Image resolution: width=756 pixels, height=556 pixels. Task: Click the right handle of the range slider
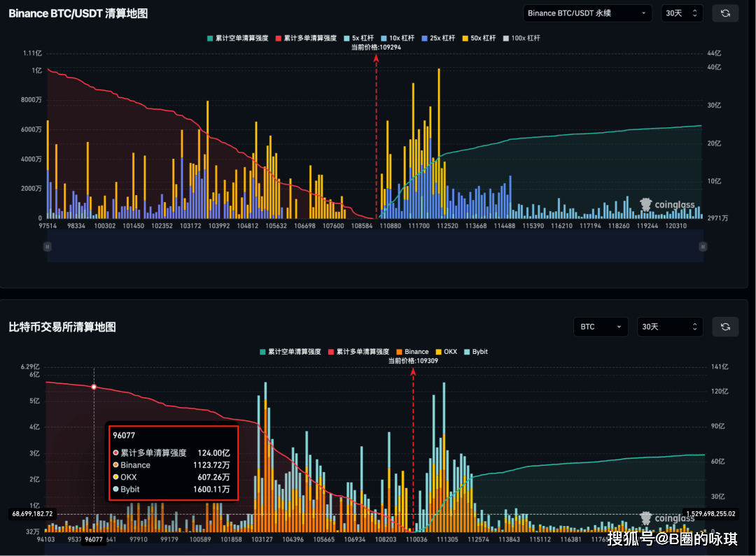pos(703,246)
